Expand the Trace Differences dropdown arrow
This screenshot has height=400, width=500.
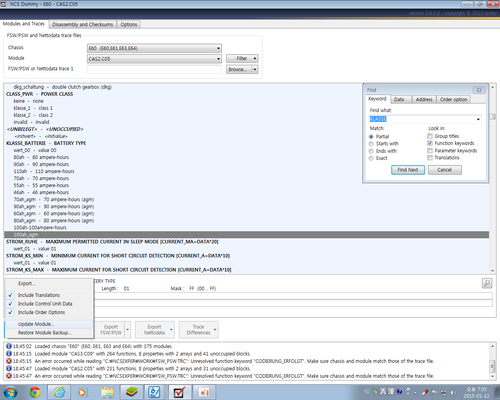pos(215,330)
